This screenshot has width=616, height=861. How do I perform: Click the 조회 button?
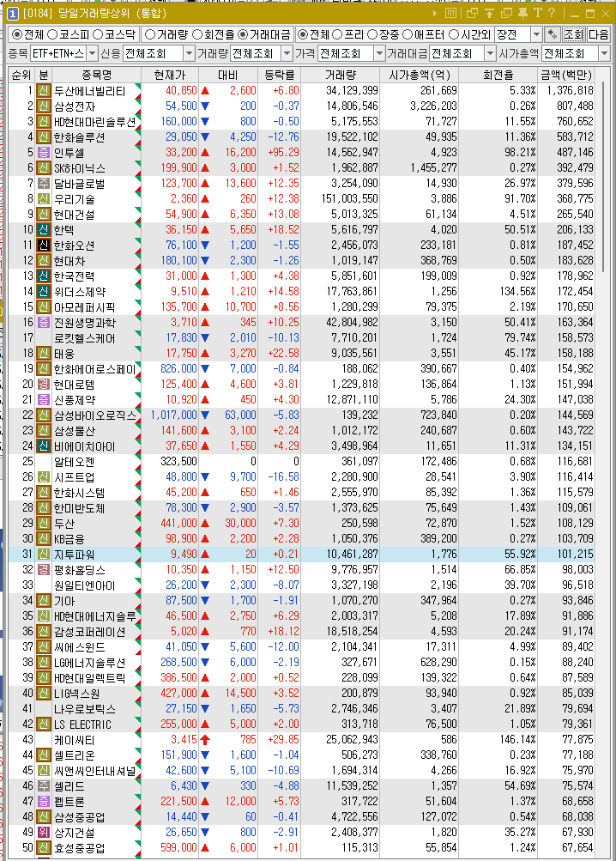click(573, 34)
